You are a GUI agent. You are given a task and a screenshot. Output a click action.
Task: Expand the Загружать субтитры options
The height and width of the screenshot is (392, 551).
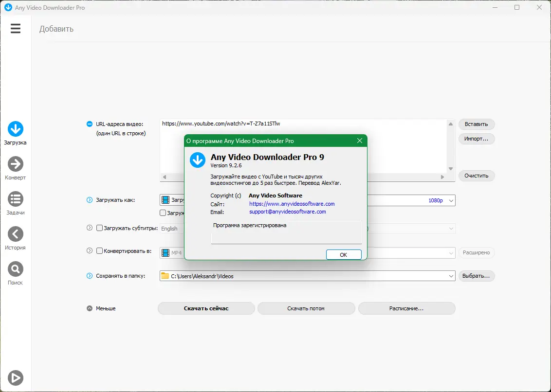[90, 228]
